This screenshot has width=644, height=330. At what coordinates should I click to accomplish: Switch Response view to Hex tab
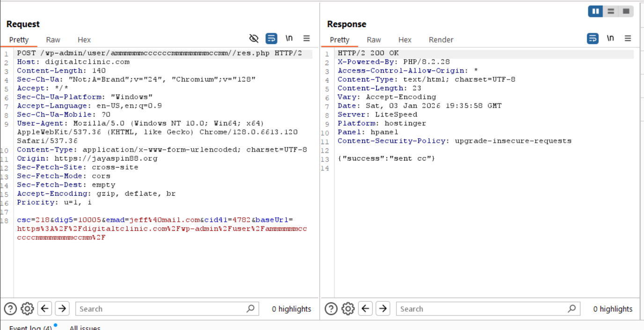coord(405,40)
